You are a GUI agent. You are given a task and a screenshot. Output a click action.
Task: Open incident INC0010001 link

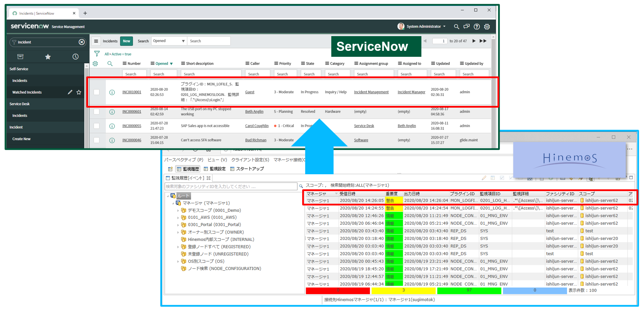tap(132, 92)
